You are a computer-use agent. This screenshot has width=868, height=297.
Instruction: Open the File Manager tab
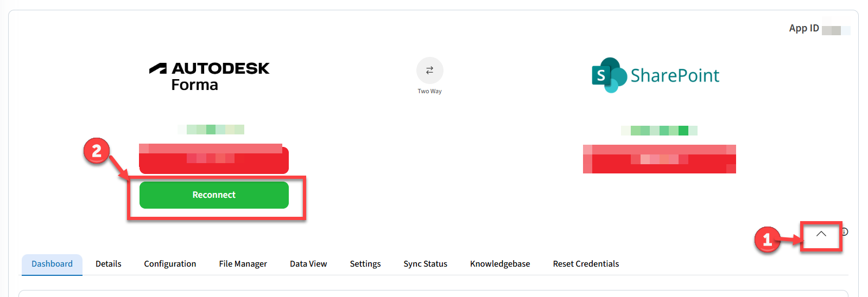click(x=243, y=264)
